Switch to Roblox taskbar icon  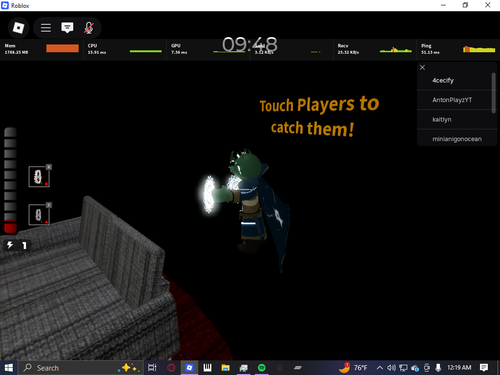click(189, 368)
